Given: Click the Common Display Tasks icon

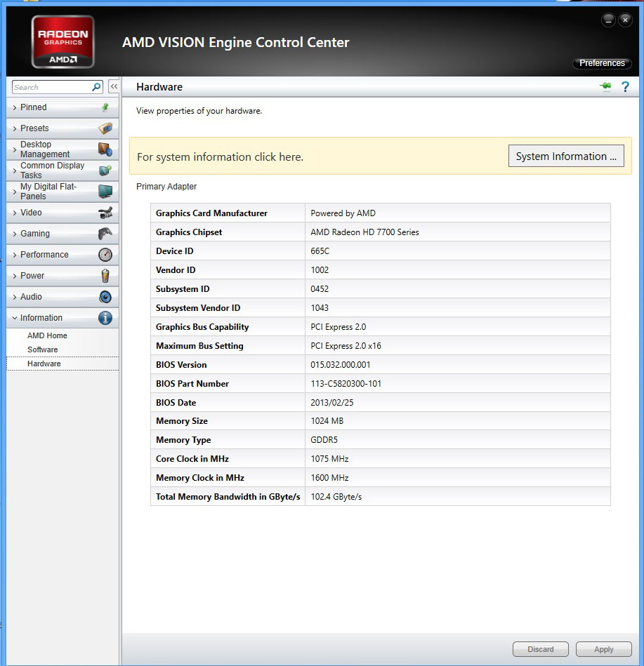Looking at the screenshot, I should [105, 170].
